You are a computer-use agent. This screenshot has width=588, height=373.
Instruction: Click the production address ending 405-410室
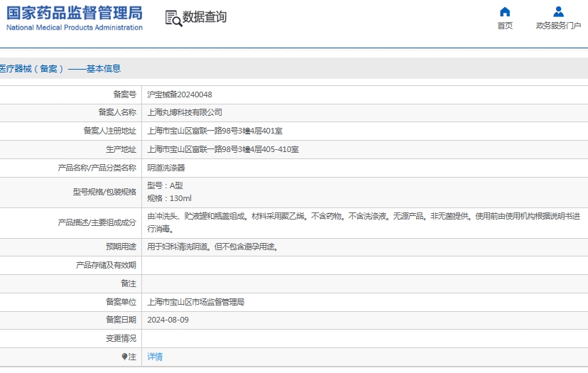coord(223,149)
